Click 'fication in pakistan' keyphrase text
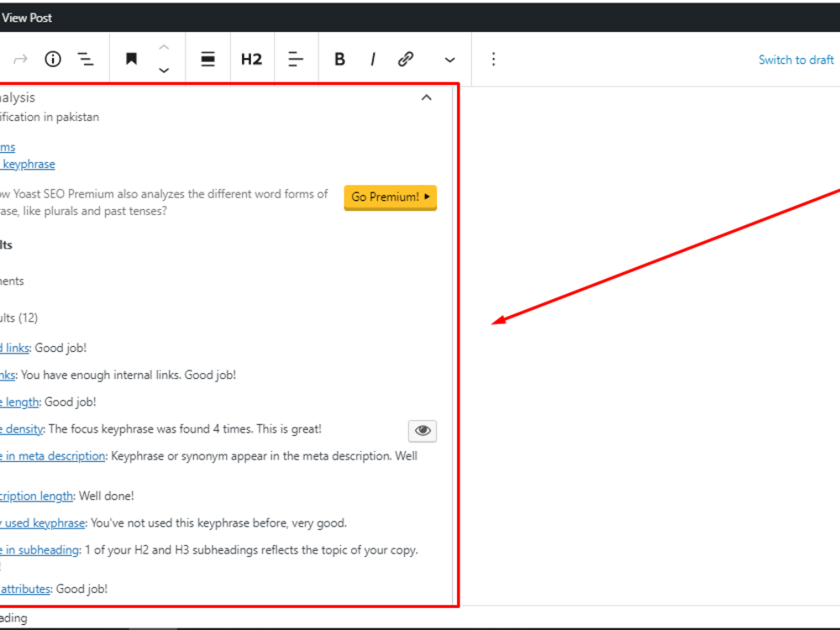The height and width of the screenshot is (630, 840). pyautogui.click(x=50, y=117)
